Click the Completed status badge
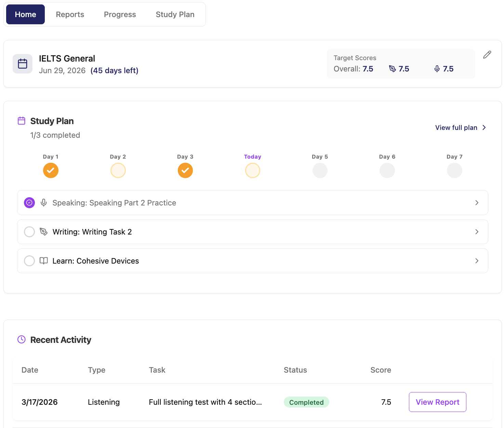 click(306, 402)
